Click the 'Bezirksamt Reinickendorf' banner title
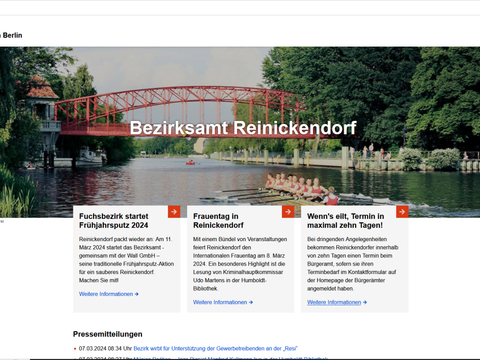480x360 pixels. pyautogui.click(x=243, y=128)
